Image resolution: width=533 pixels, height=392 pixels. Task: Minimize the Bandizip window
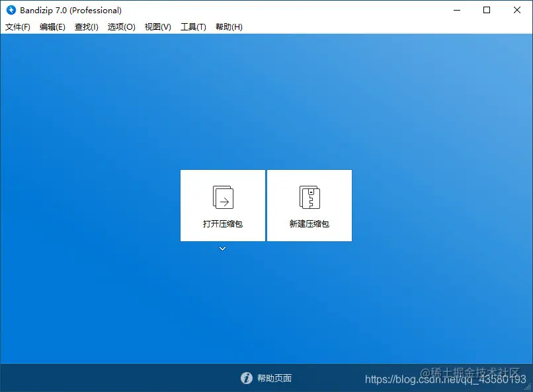click(457, 10)
